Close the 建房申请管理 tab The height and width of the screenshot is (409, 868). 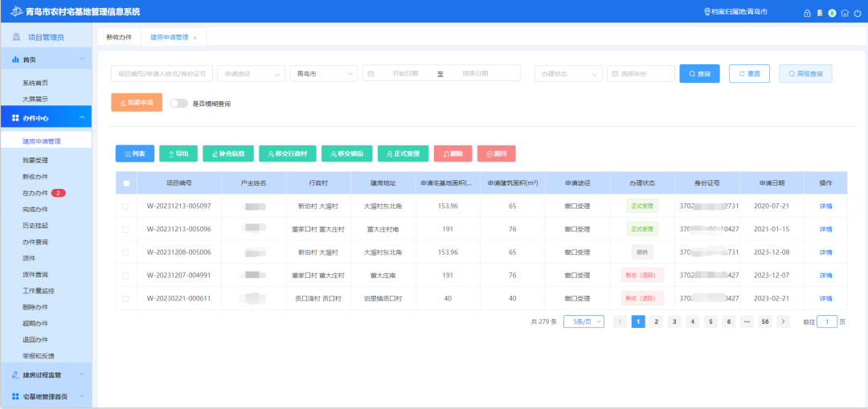(x=194, y=38)
